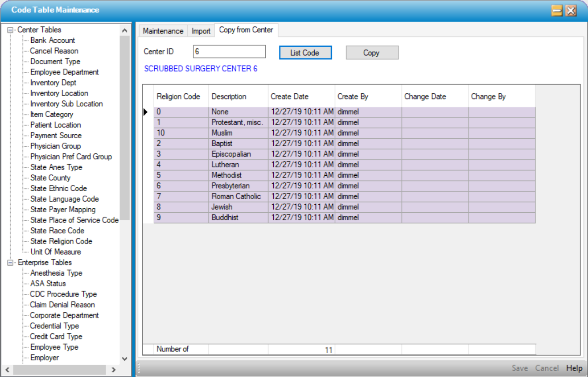
Task: Open Bank Account table in the tree
Action: point(52,41)
